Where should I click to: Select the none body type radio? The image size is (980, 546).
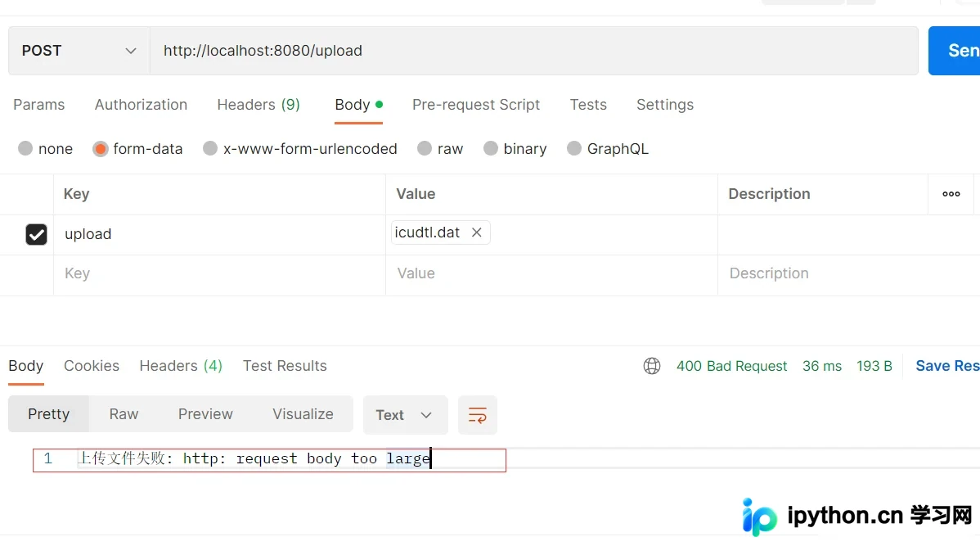click(x=25, y=148)
